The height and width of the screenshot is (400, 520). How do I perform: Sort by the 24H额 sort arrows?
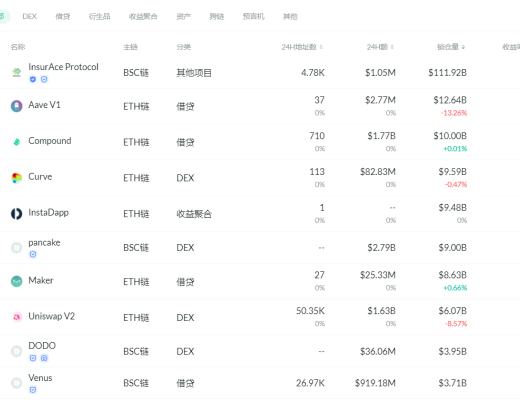(392, 47)
